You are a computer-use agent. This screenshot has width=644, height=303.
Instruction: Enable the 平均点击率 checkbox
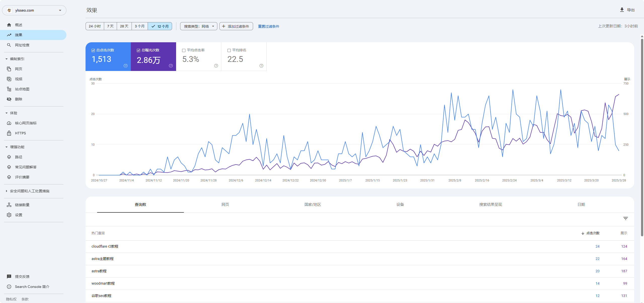[x=184, y=50]
